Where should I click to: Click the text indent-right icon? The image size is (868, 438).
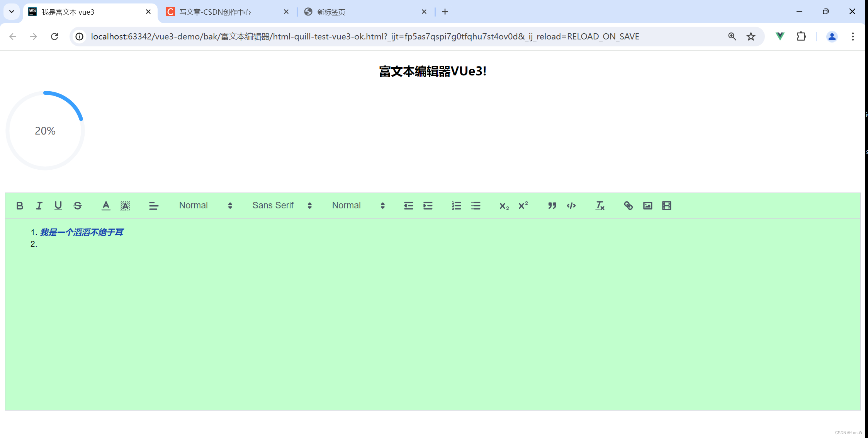click(x=427, y=206)
